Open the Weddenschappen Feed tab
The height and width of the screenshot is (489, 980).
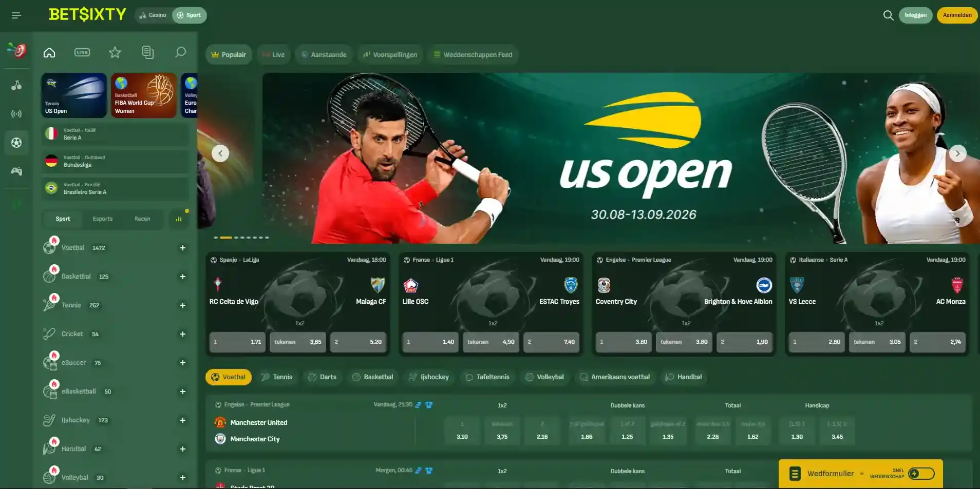(473, 54)
